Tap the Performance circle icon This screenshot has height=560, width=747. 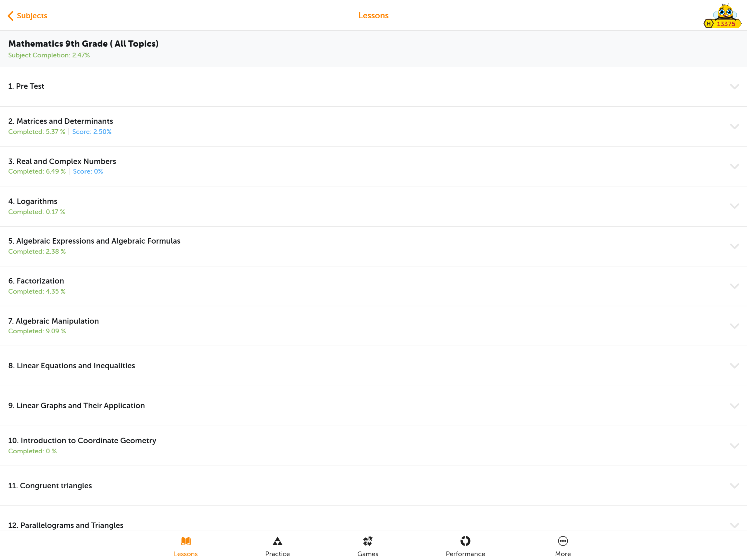(465, 541)
